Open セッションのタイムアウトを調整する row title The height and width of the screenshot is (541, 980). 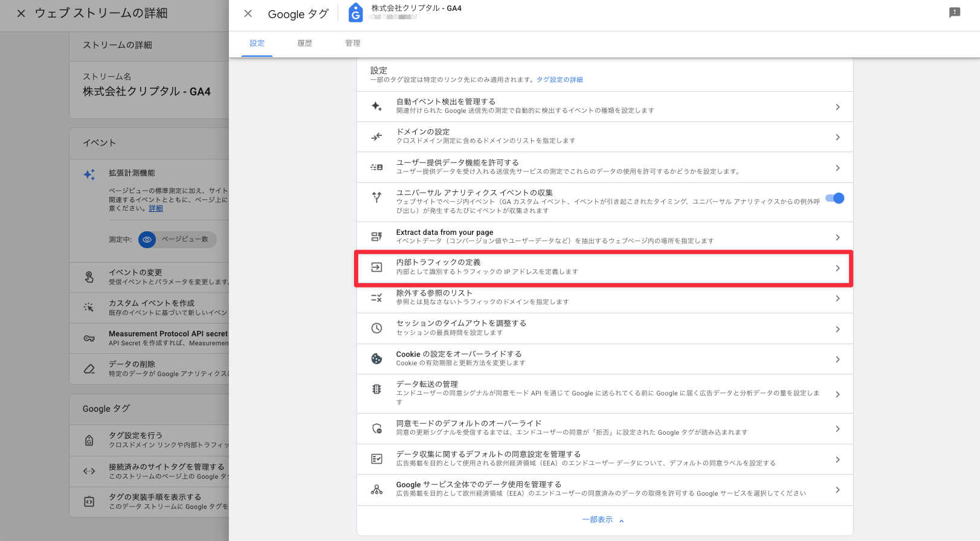[461, 323]
